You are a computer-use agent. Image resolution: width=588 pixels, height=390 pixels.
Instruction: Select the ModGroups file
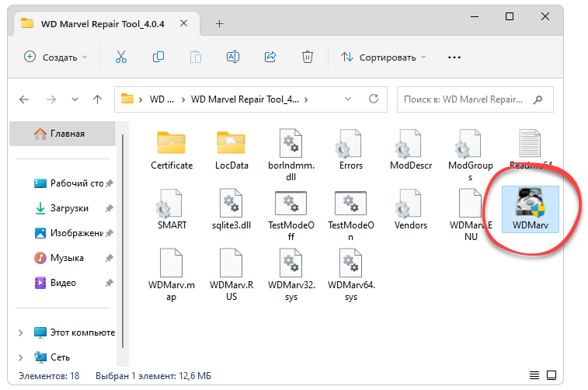(470, 155)
